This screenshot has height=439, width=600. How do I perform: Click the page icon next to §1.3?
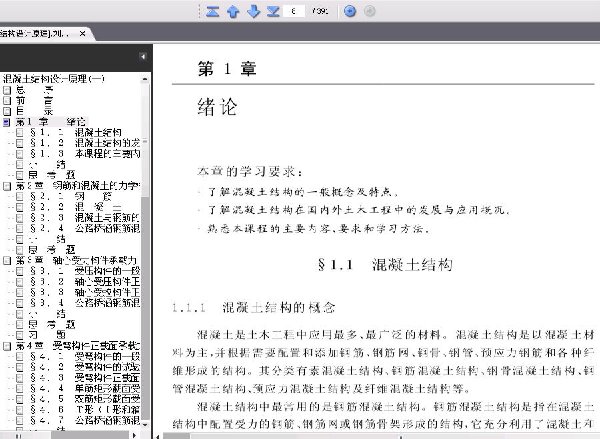click(20, 154)
